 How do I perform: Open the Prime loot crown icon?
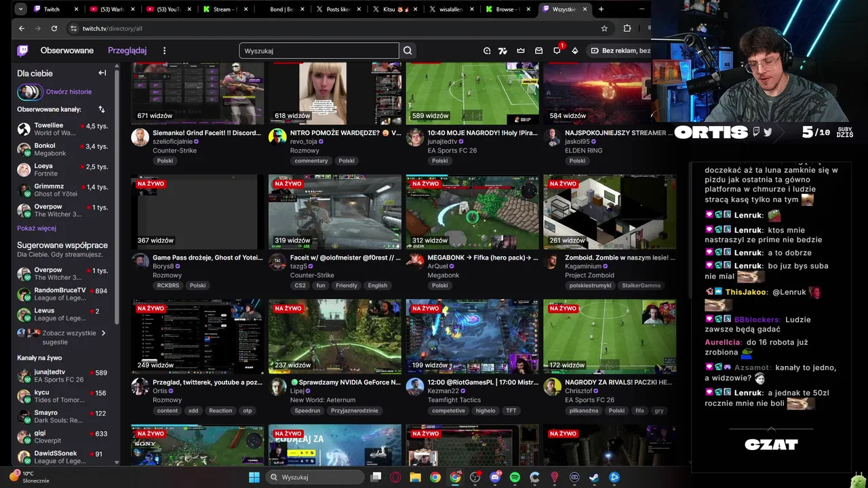coord(521,51)
